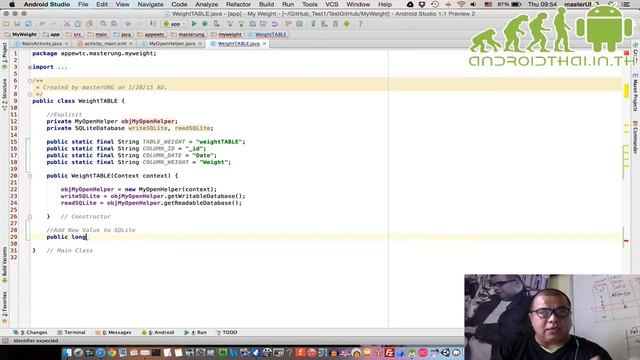Open the Changes tool window
The width and height of the screenshot is (640, 360).
31,333
